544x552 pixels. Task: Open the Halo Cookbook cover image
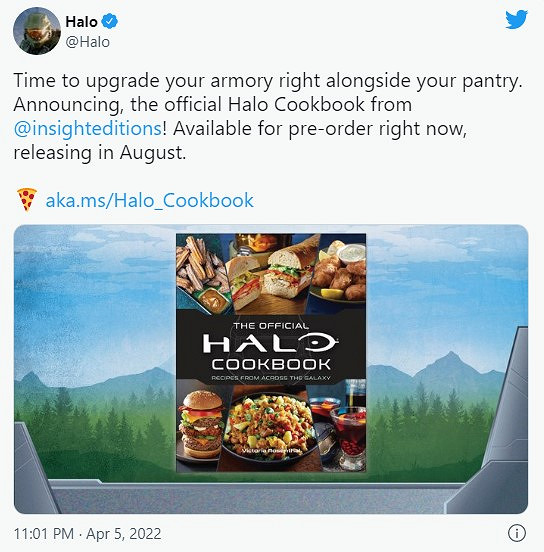pyautogui.click(x=271, y=352)
